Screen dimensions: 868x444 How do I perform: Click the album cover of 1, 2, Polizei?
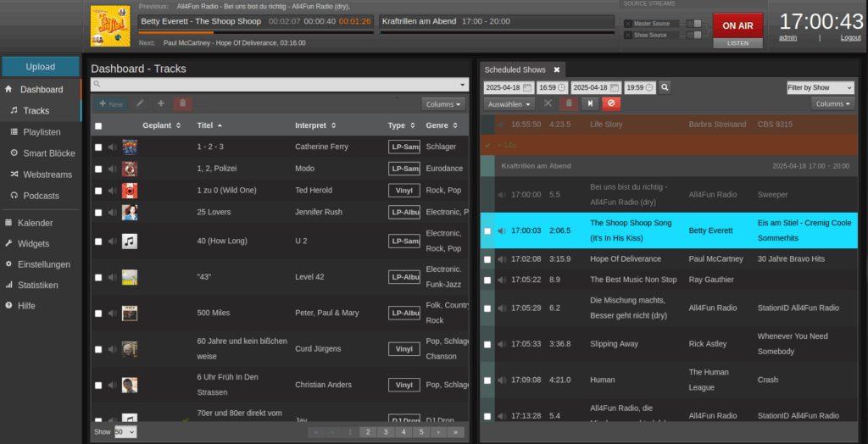pyautogui.click(x=130, y=169)
